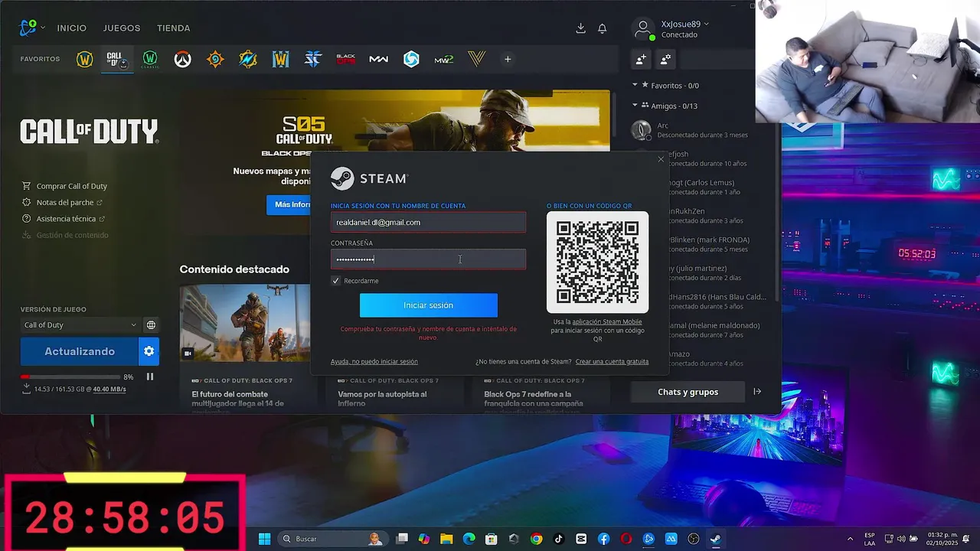Viewport: 980px width, 551px height.
Task: Open aplicación Steam Mobile link
Action: (607, 322)
